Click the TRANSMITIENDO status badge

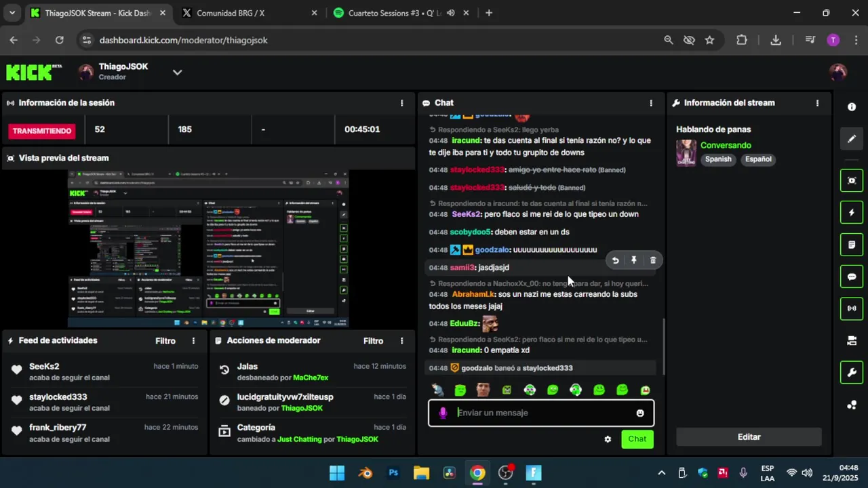click(43, 131)
